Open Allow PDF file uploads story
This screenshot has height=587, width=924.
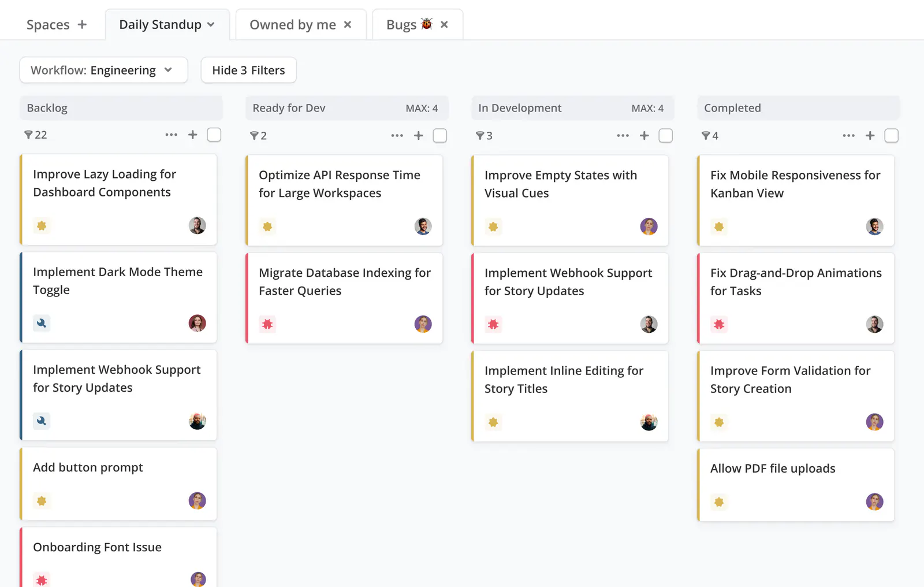[796, 485]
